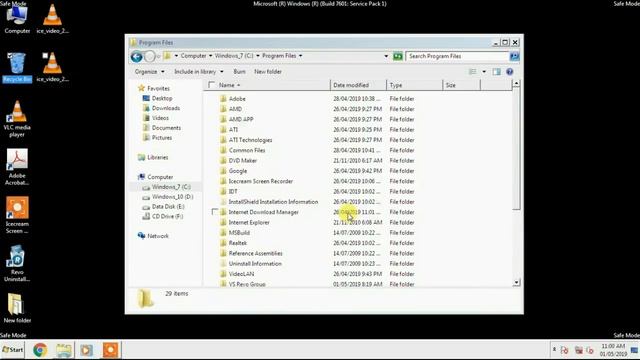Expand the view options dropdown arrow
640x360 pixels.
click(x=484, y=72)
